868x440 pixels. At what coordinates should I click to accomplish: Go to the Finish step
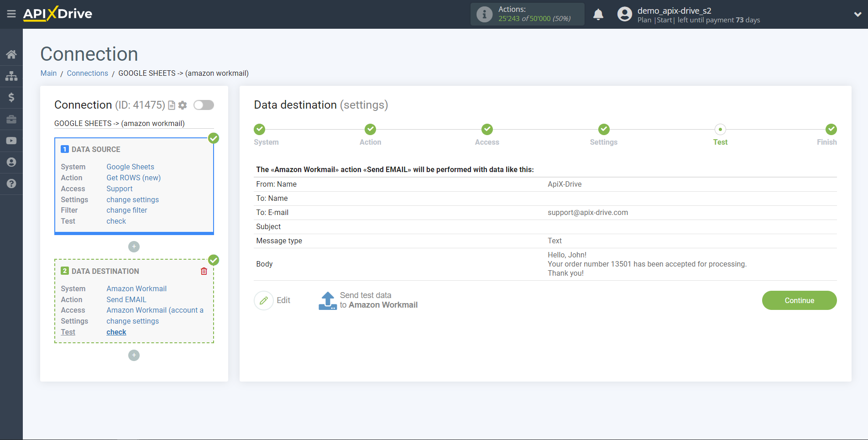831,129
